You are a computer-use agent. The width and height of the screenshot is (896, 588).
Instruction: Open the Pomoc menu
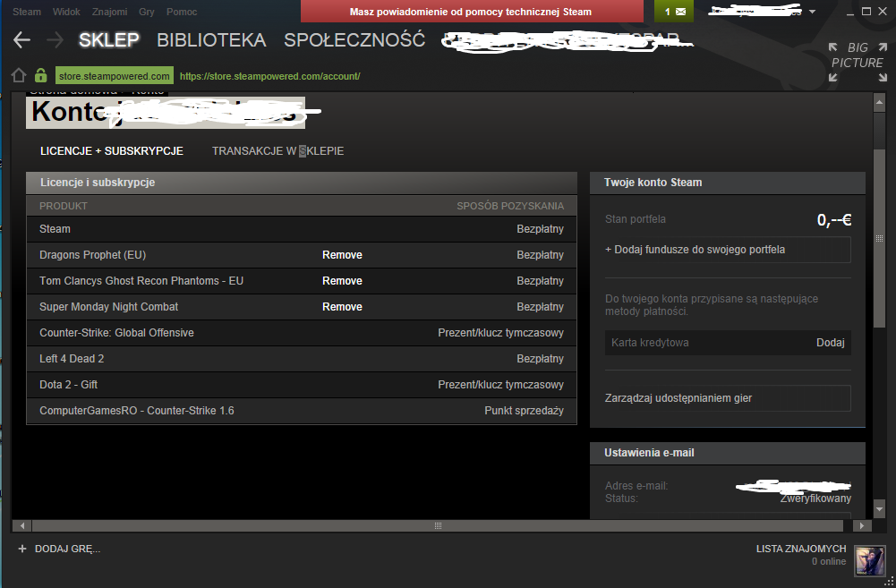pos(182,12)
